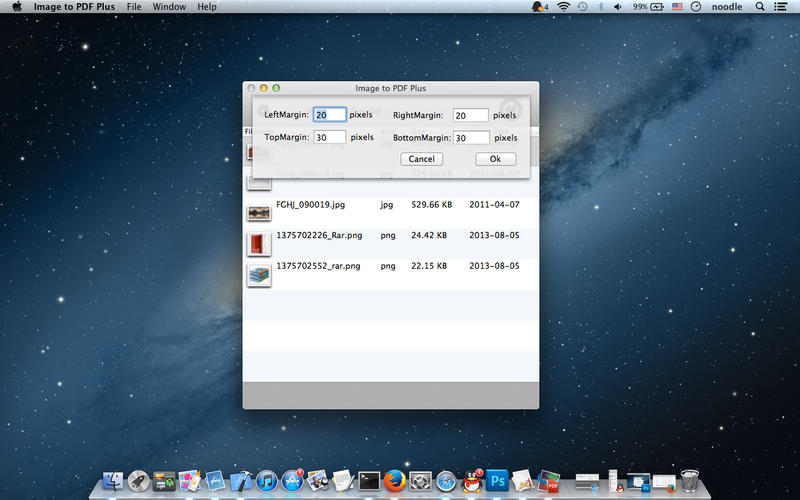The height and width of the screenshot is (500, 800).
Task: Click the FGHJ_090019.jpg thumbnail
Action: (259, 213)
